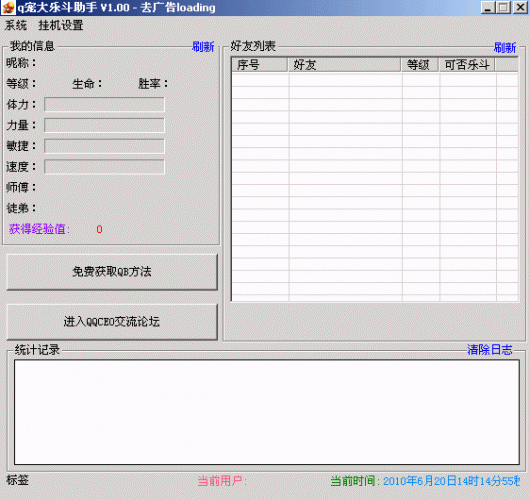
Task: Close the q宠大乐斗助手 window
Action: (x=521, y=7)
